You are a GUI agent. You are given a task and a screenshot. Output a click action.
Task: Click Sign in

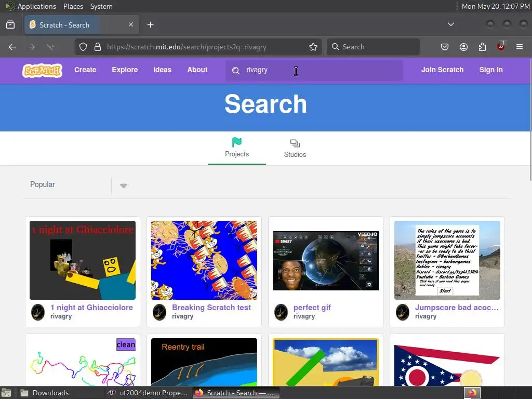coord(491,70)
